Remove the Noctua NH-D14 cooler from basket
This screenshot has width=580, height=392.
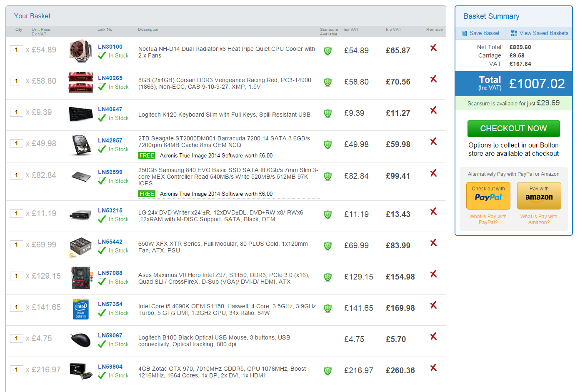click(x=433, y=48)
